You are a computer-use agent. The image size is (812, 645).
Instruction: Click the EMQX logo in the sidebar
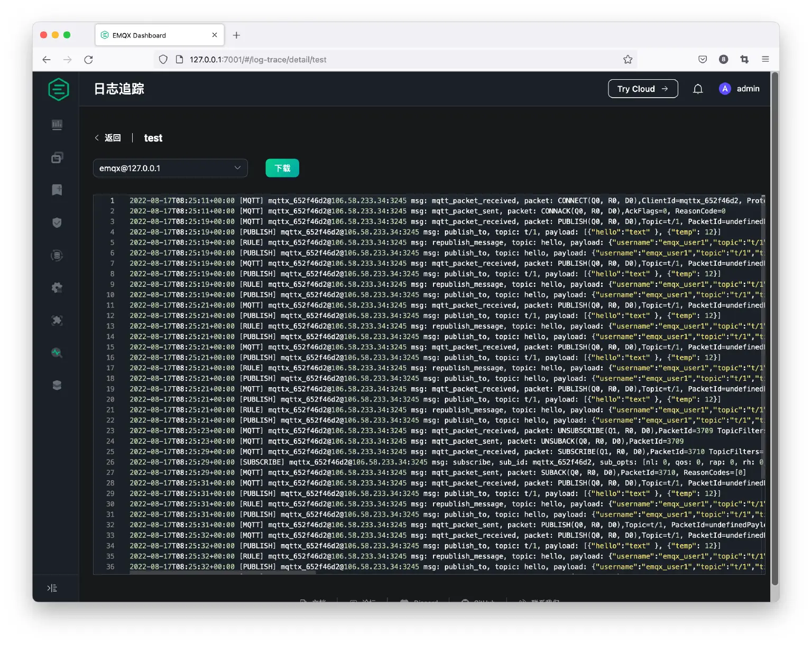pos(58,89)
